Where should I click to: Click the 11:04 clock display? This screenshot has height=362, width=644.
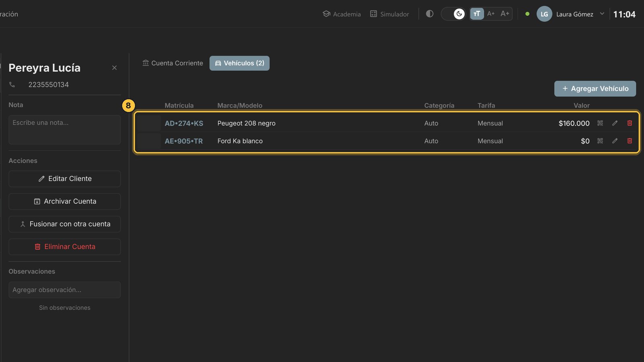[x=624, y=14]
